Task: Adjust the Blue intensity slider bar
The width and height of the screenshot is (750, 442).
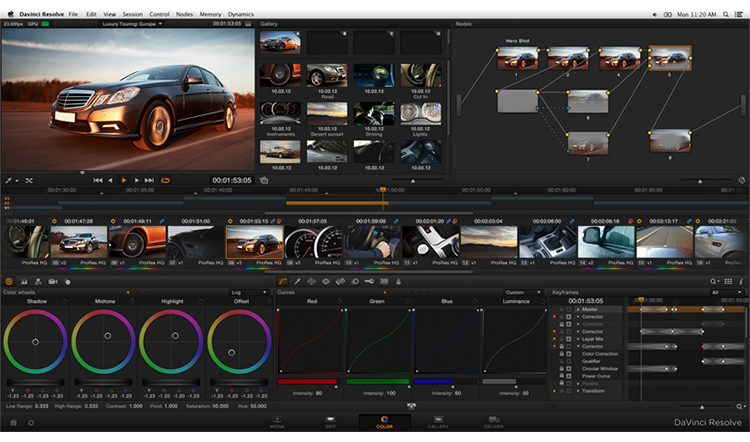Action: (x=445, y=382)
